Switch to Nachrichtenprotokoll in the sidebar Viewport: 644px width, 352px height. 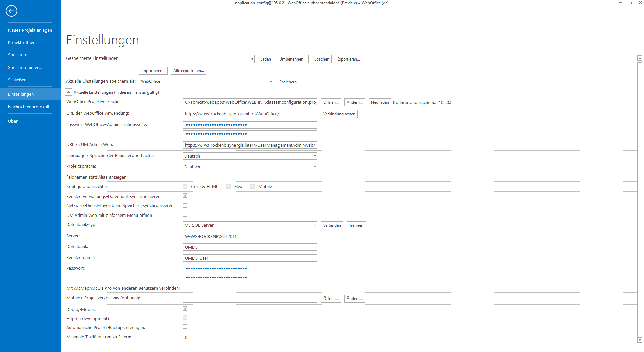click(x=29, y=107)
